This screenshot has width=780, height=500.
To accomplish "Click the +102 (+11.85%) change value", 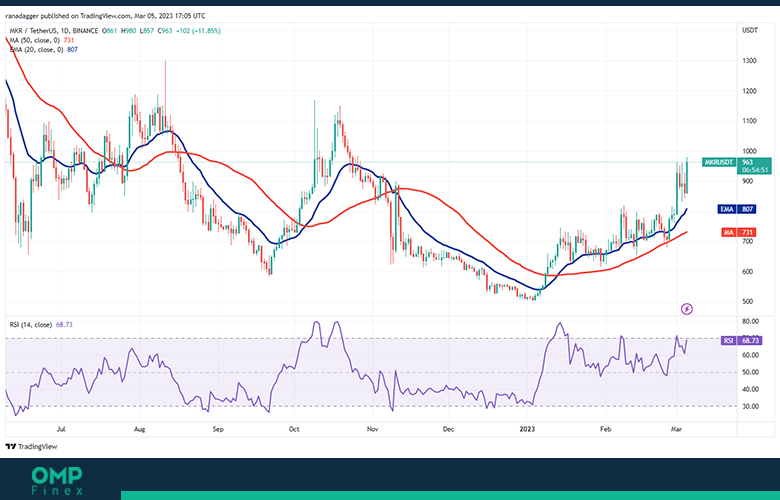I will (198, 31).
